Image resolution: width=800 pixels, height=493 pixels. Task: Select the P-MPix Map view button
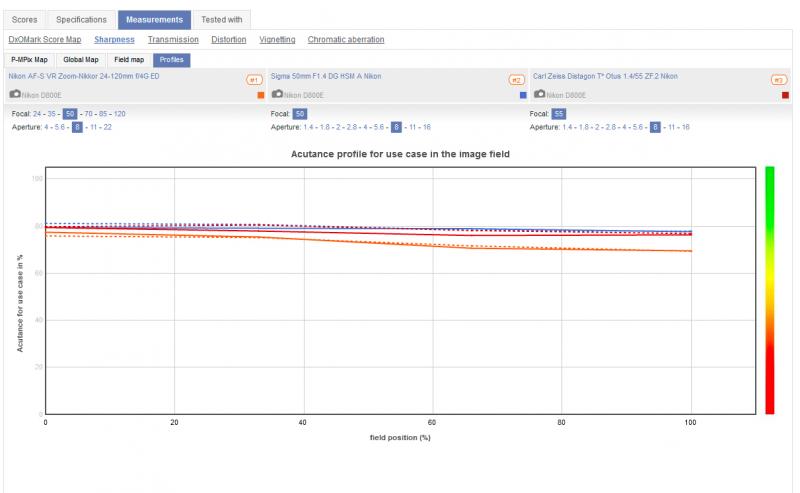click(x=29, y=60)
